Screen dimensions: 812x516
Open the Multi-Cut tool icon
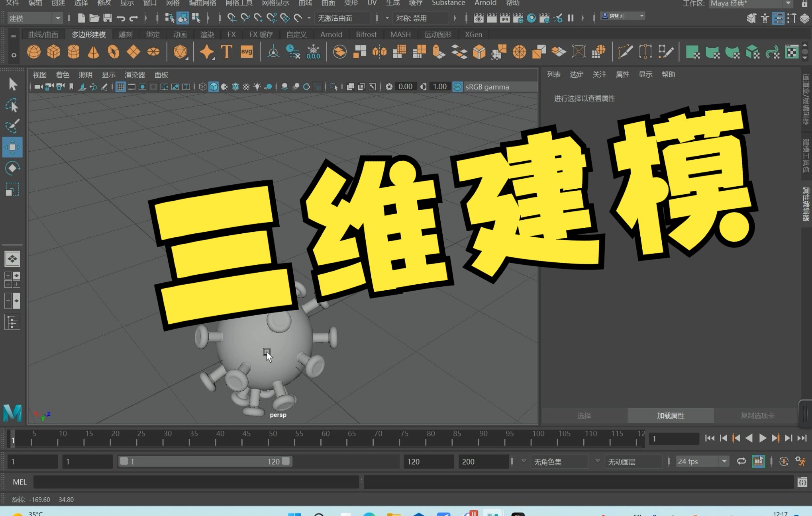(x=625, y=52)
